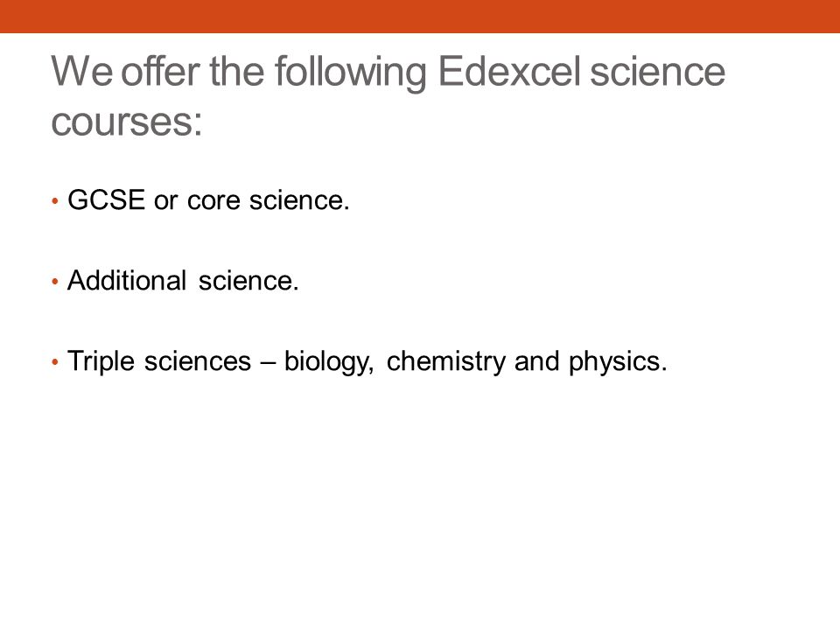This screenshot has width=840, height=630.
Task: Click the word 'courses:' in the heading
Action: pos(126,122)
